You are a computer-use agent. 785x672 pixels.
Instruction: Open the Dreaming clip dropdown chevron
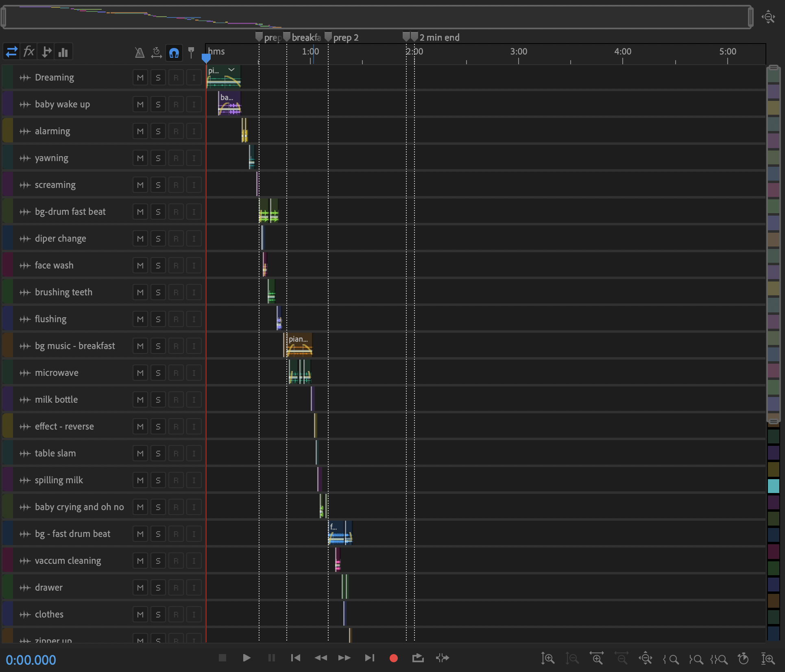point(231,70)
